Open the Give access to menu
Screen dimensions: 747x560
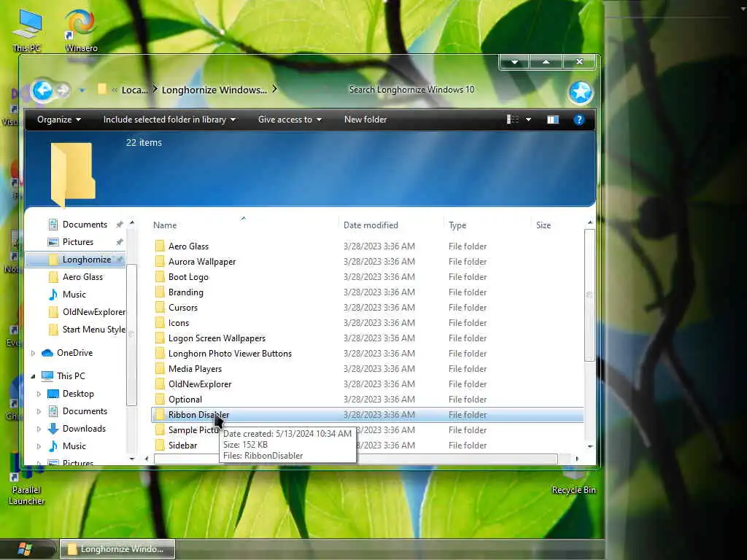click(x=290, y=120)
